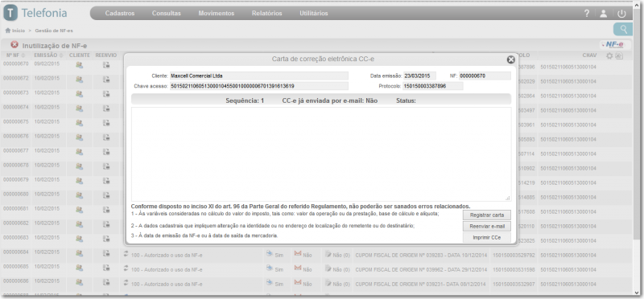Click status refresh icon for NF 000000684
Viewport: 644px width, 299px height.
pos(126,254)
